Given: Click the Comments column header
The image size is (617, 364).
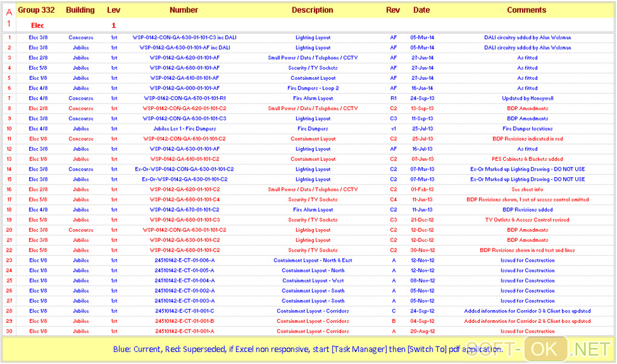Looking at the screenshot, I should [526, 10].
